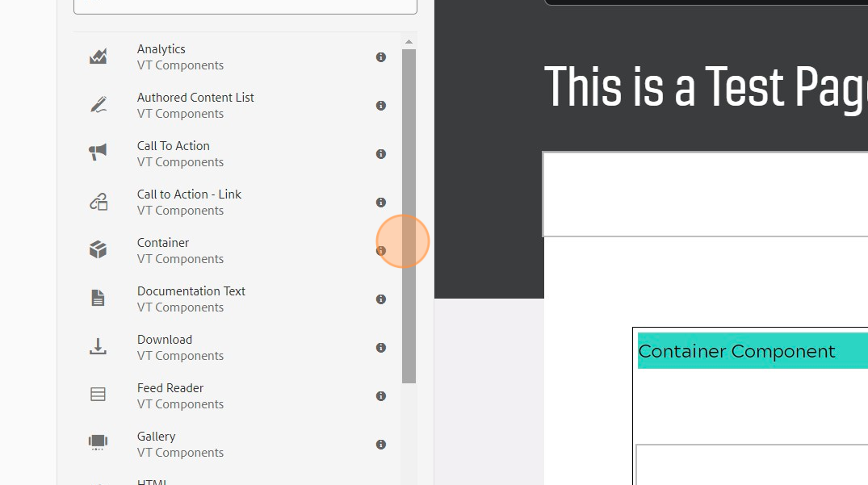Choose the Call To Action component label
Viewport: 868px width, 485px height.
coord(174,146)
